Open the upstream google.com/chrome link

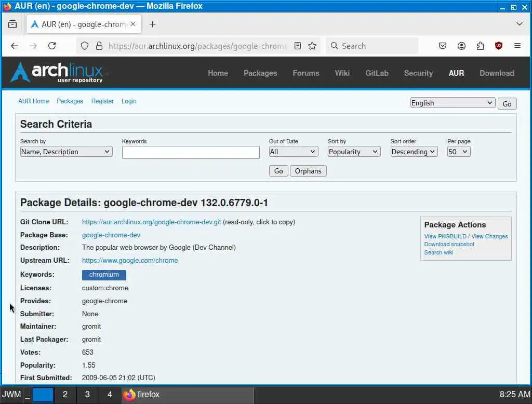tap(129, 260)
